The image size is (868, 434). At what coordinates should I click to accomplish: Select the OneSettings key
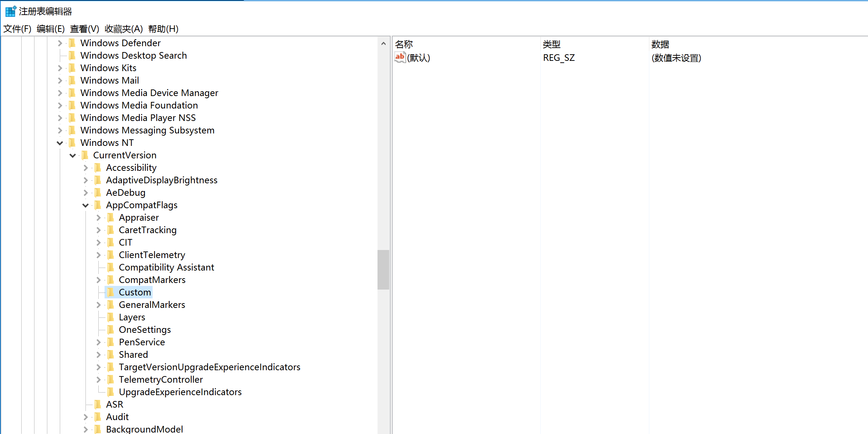tap(145, 330)
